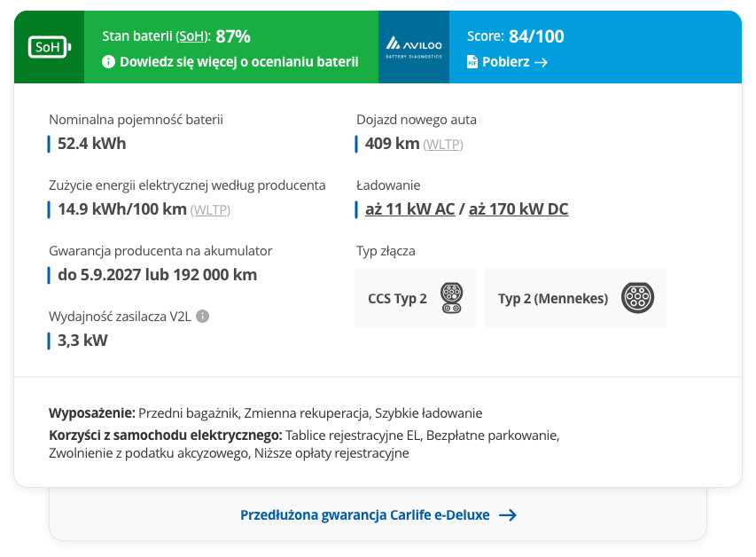
Task: Click the arrow next to Pobierz
Action: pos(541,62)
